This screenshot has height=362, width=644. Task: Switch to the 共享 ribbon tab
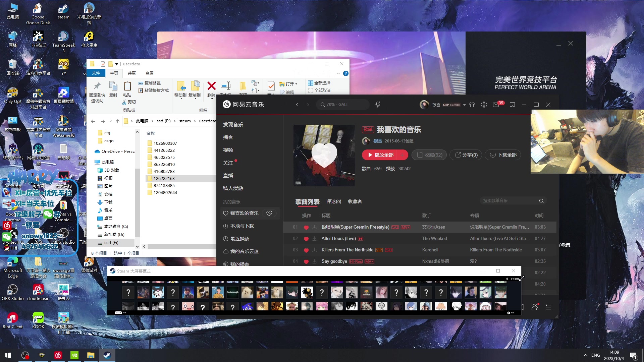click(x=132, y=73)
